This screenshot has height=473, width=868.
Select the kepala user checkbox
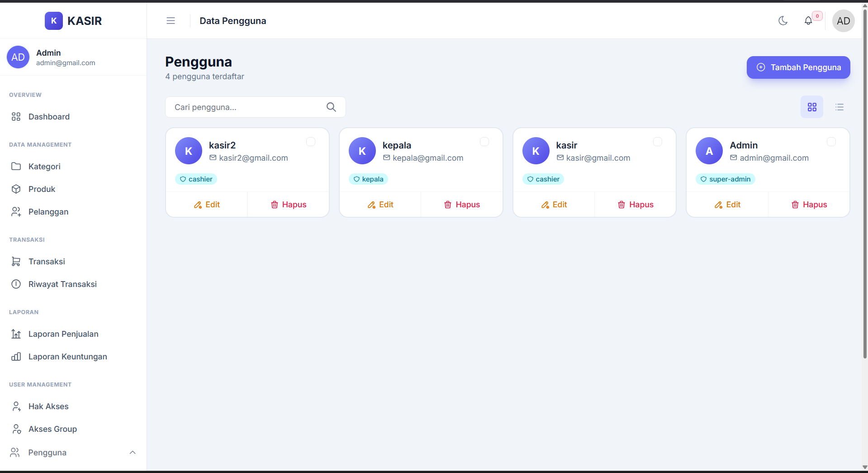[x=484, y=142]
